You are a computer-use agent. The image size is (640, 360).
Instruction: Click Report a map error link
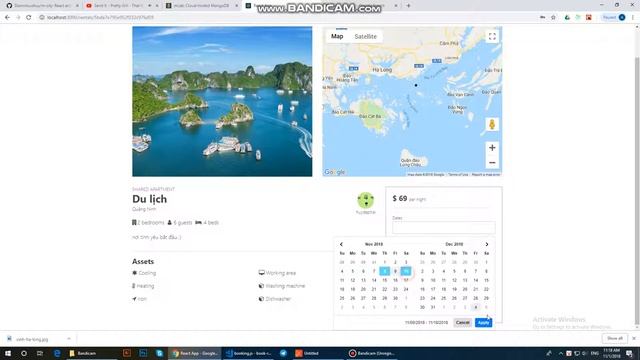486,175
